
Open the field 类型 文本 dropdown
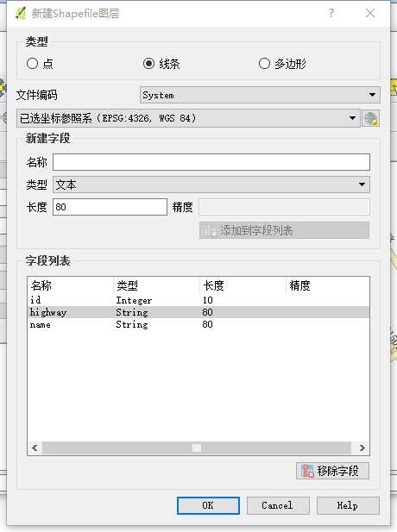click(211, 185)
